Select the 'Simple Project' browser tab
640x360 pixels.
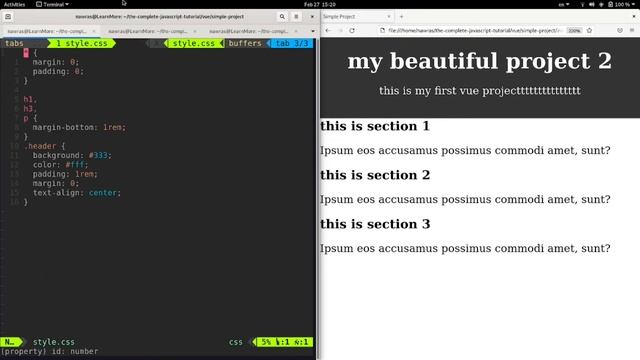click(357, 17)
